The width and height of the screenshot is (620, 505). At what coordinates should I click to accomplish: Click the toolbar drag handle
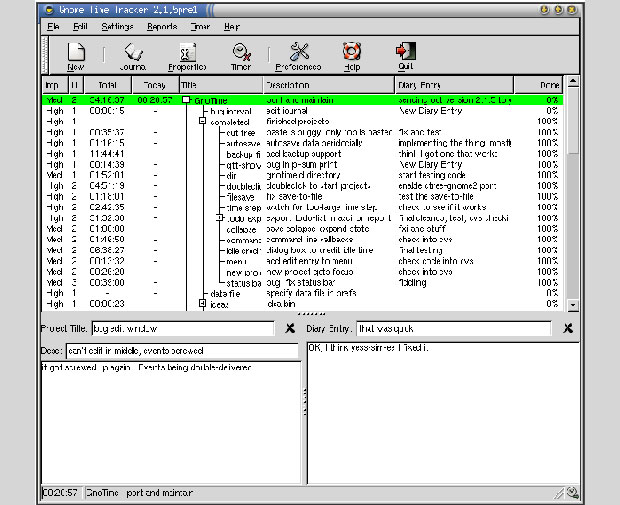point(45,55)
